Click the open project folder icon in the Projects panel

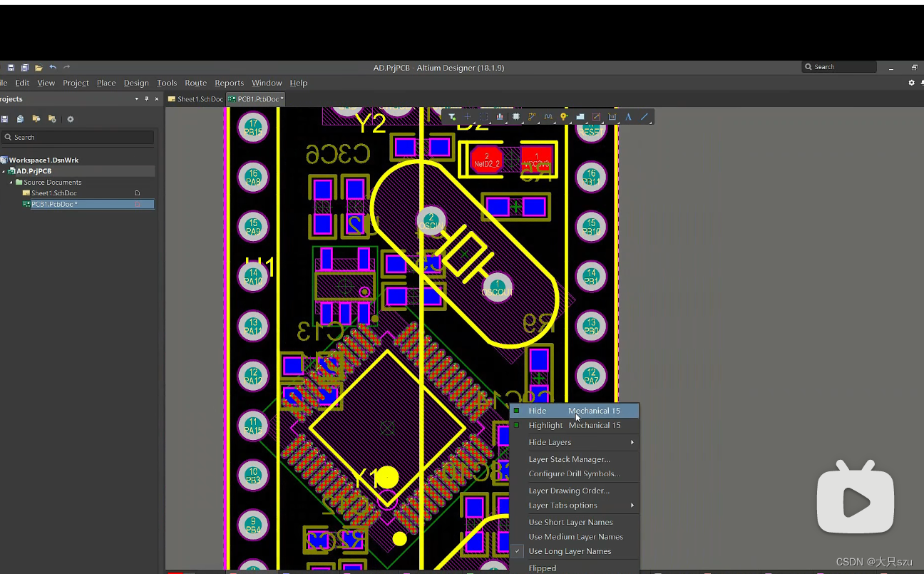coord(36,119)
